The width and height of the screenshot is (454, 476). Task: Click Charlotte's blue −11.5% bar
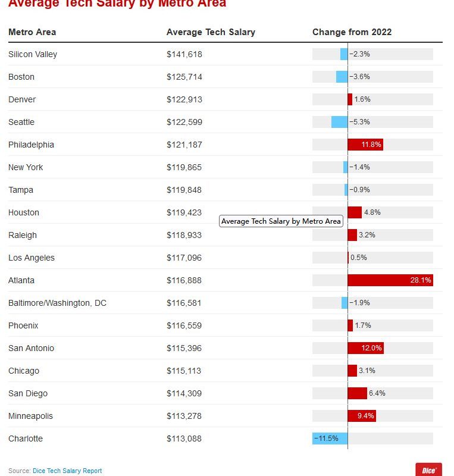pos(330,439)
